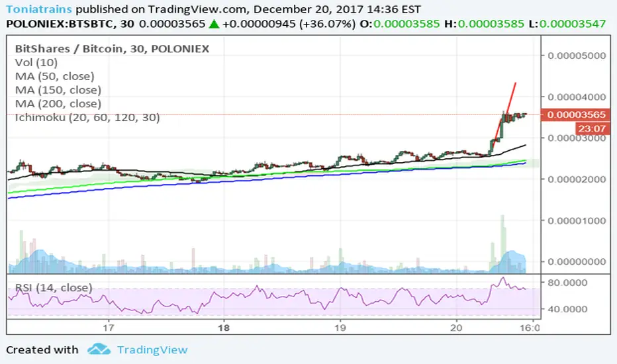Screen dimensions: 617x364
Task: Click the 0.00005000 price axis label
Action: (577, 56)
